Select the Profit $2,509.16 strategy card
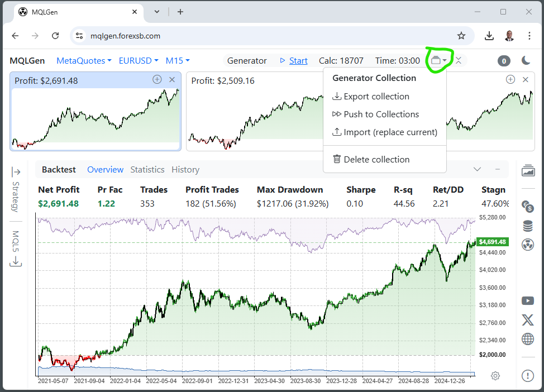Image resolution: width=544 pixels, height=392 pixels. click(255, 111)
